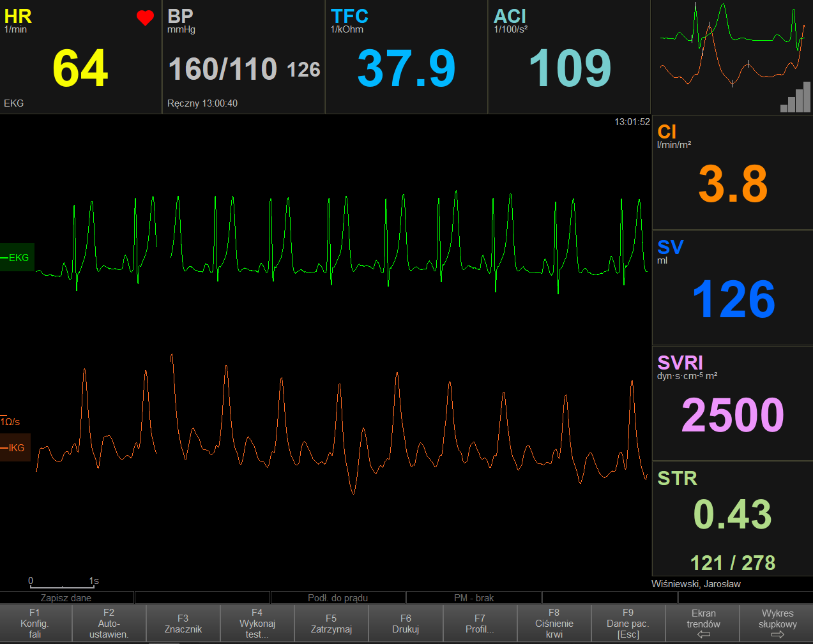Screen dimensions: 813x644
Task: Toggle the IKG channel label
Action: (x=16, y=447)
